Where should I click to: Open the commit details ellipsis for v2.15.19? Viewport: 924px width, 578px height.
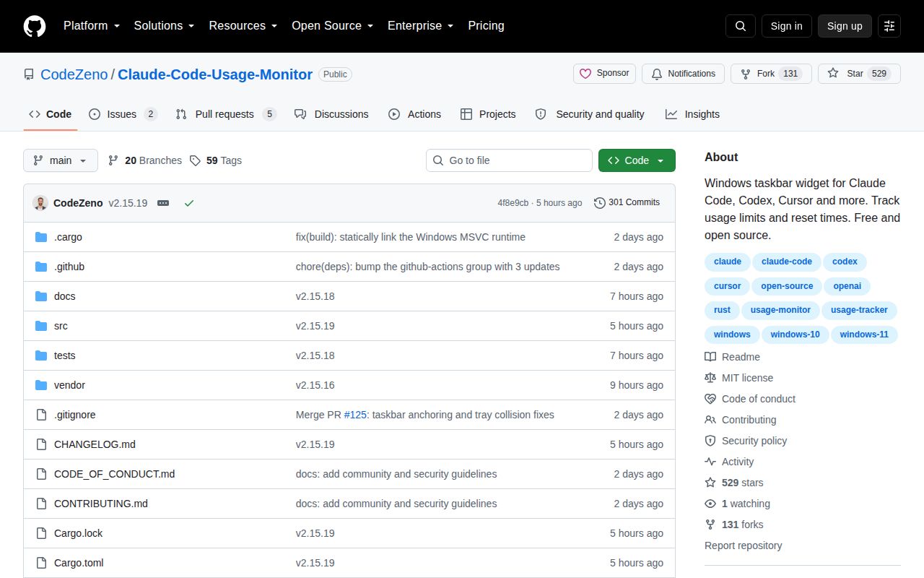pyautogui.click(x=163, y=203)
